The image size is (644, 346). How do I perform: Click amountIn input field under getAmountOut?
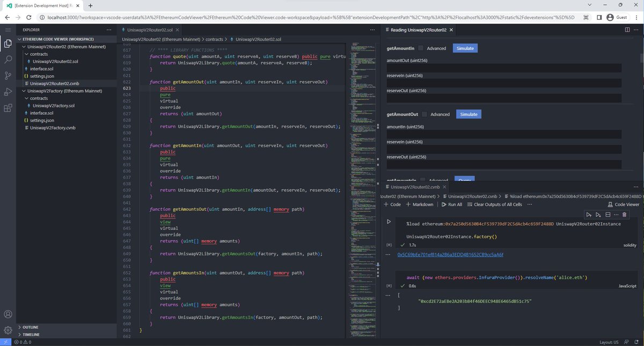coord(504,134)
